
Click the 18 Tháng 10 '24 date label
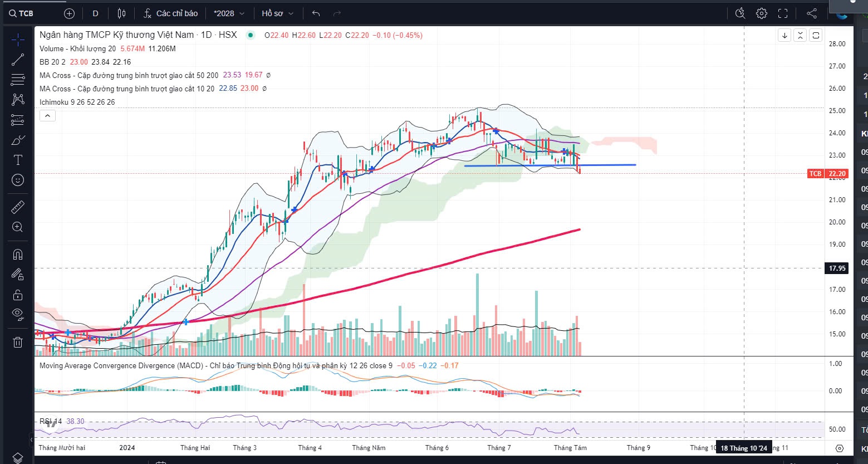pos(744,448)
